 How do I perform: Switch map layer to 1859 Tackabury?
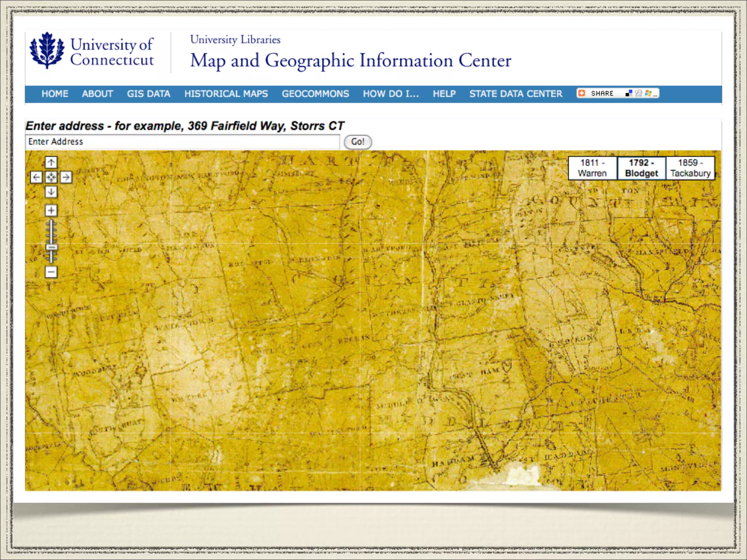(x=690, y=168)
